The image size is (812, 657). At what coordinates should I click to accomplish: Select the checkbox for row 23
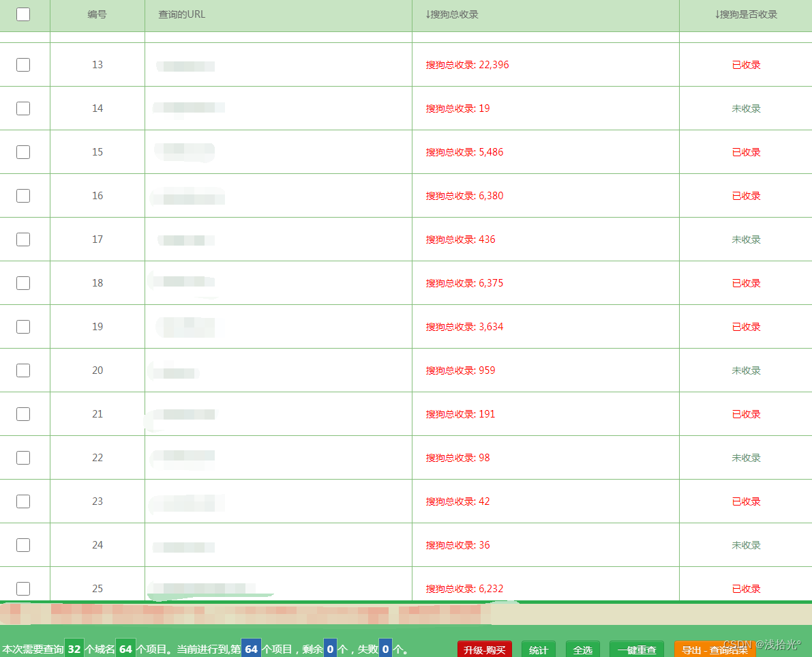[23, 501]
